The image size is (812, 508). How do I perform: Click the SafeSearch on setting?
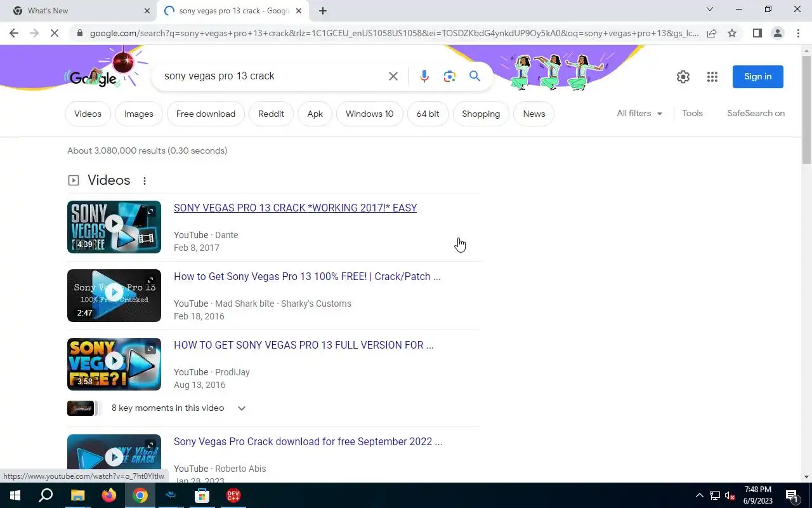click(756, 113)
